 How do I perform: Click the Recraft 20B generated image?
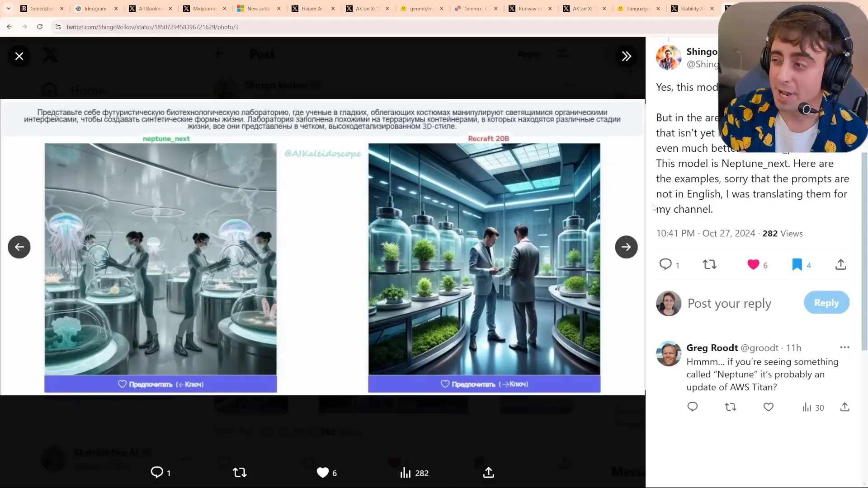coord(484,259)
